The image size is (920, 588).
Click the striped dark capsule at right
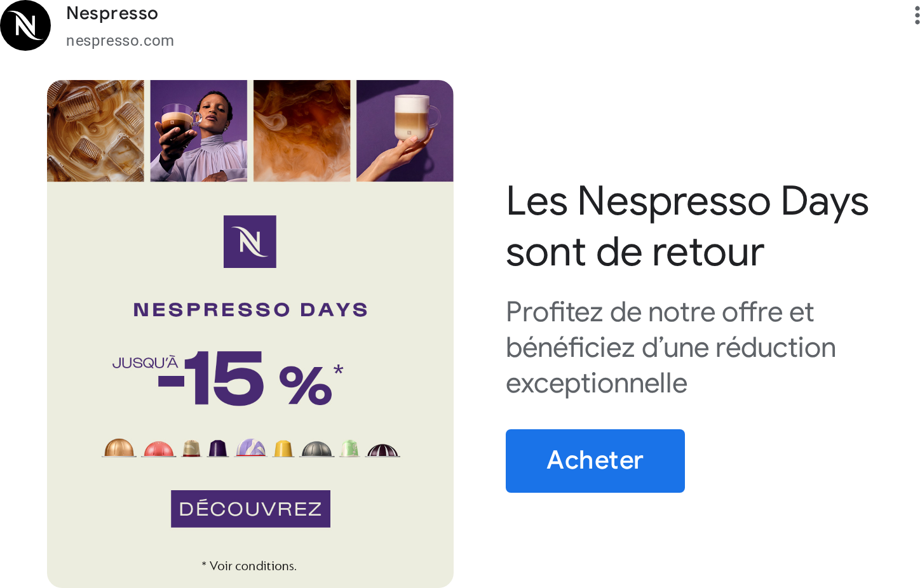coord(383,450)
